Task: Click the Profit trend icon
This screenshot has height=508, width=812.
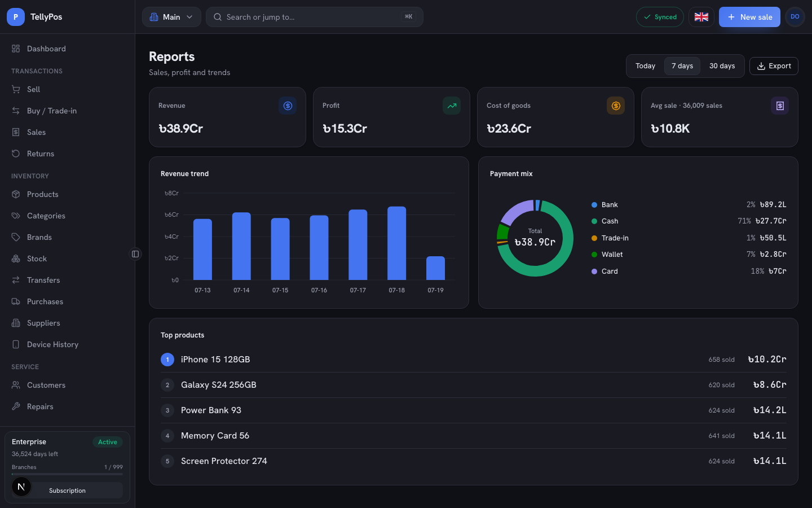Action: click(452, 106)
